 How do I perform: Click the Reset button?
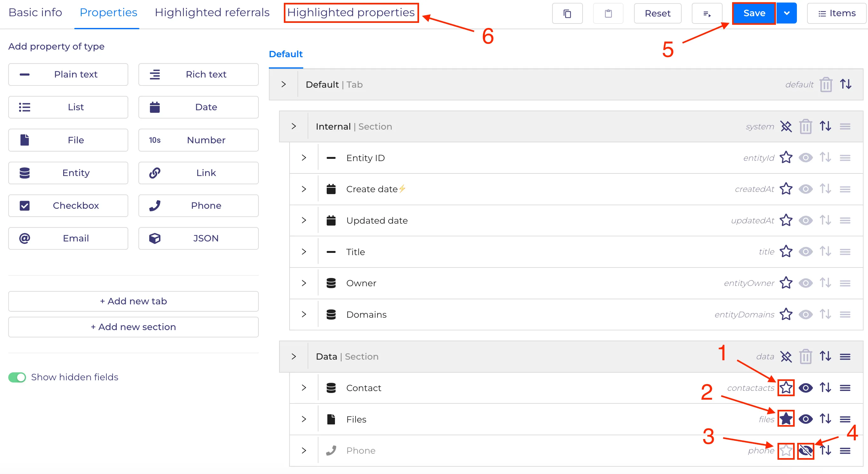coord(658,13)
